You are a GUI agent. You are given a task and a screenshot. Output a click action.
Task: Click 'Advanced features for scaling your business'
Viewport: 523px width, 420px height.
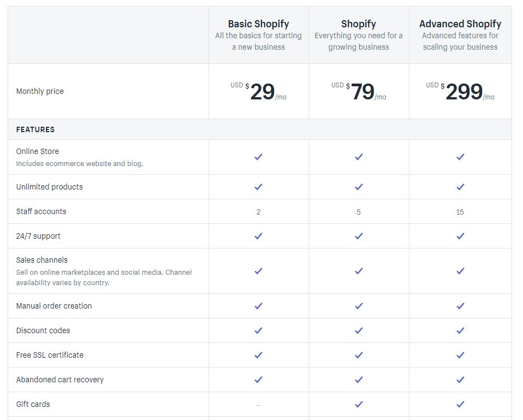[x=460, y=42]
